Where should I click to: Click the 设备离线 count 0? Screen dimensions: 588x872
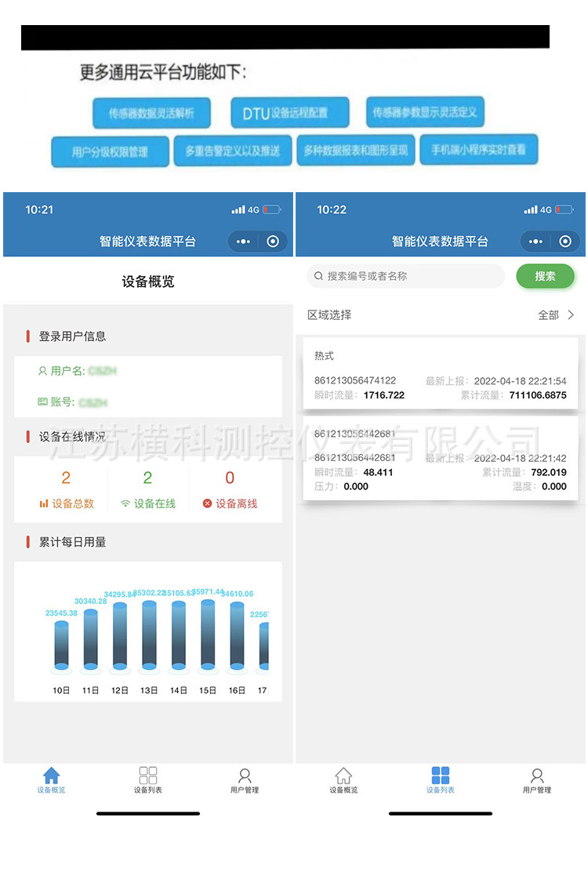click(x=230, y=478)
